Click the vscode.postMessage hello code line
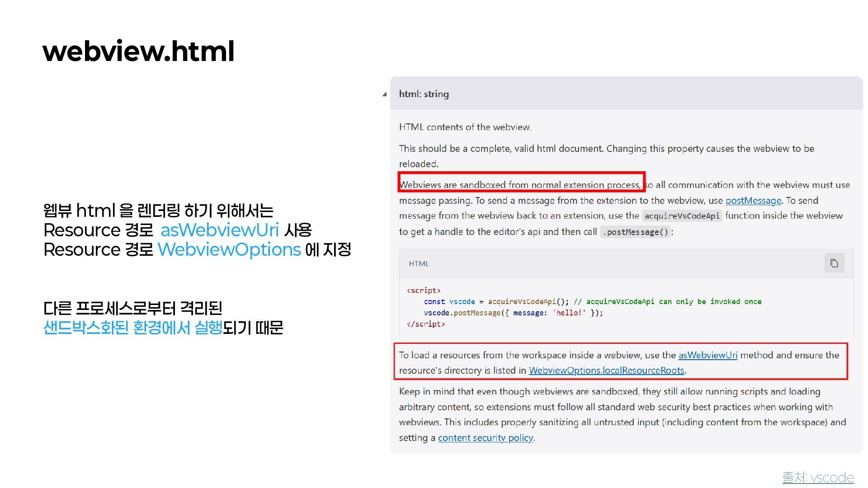The image size is (868, 488). pyautogui.click(x=513, y=313)
